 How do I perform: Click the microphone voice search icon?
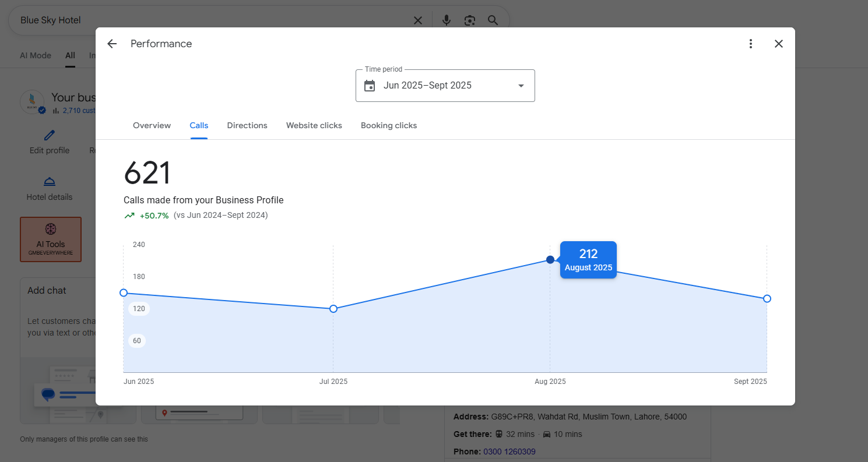pyautogui.click(x=447, y=20)
